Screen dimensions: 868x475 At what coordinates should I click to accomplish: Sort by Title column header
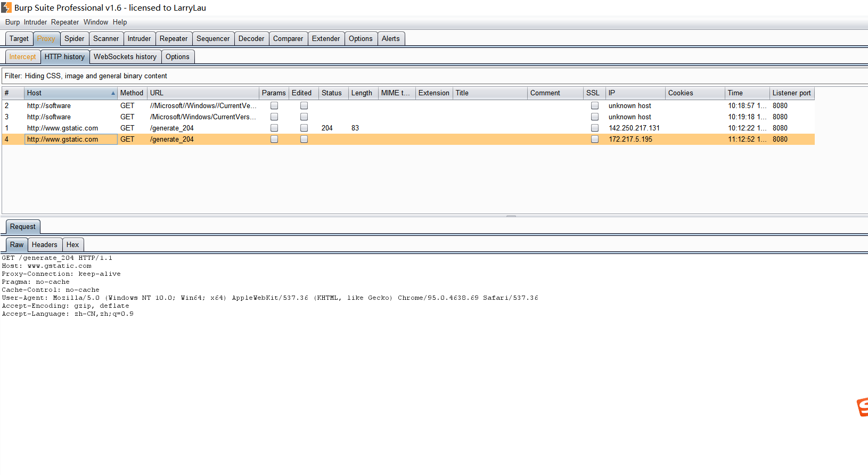(x=490, y=93)
